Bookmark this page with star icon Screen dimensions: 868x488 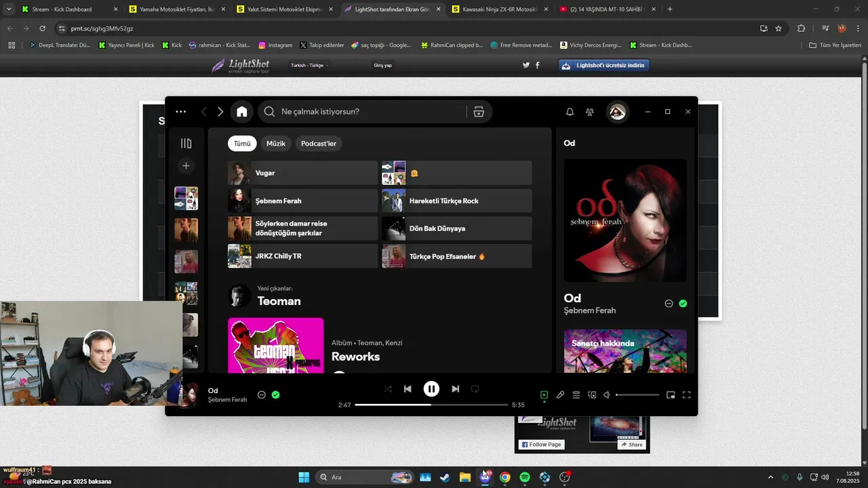pos(778,28)
